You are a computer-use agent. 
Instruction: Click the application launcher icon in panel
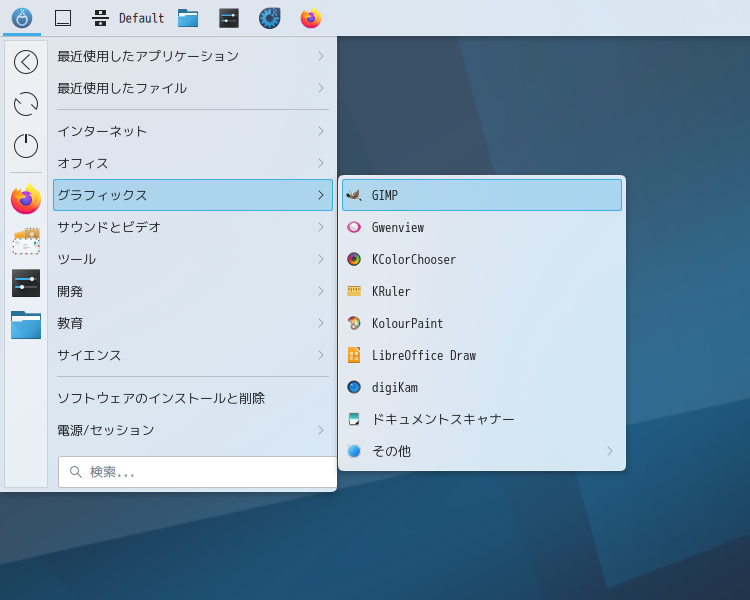click(22, 18)
